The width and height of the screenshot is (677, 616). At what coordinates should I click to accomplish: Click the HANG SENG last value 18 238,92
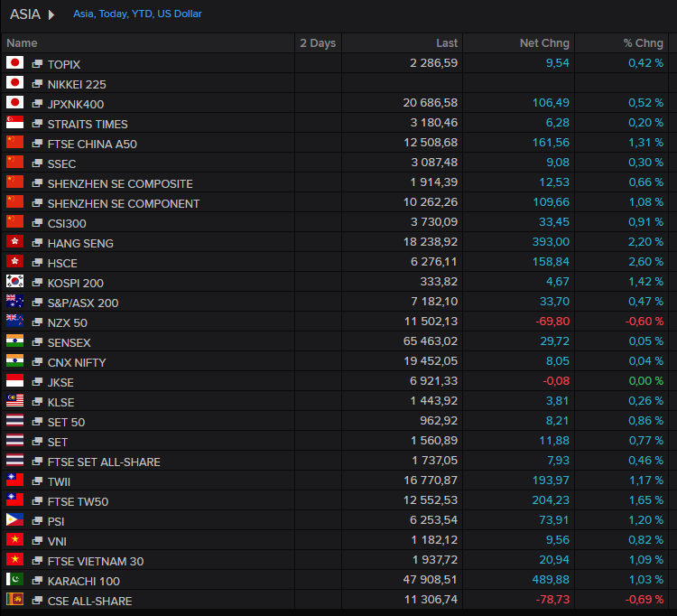(431, 241)
